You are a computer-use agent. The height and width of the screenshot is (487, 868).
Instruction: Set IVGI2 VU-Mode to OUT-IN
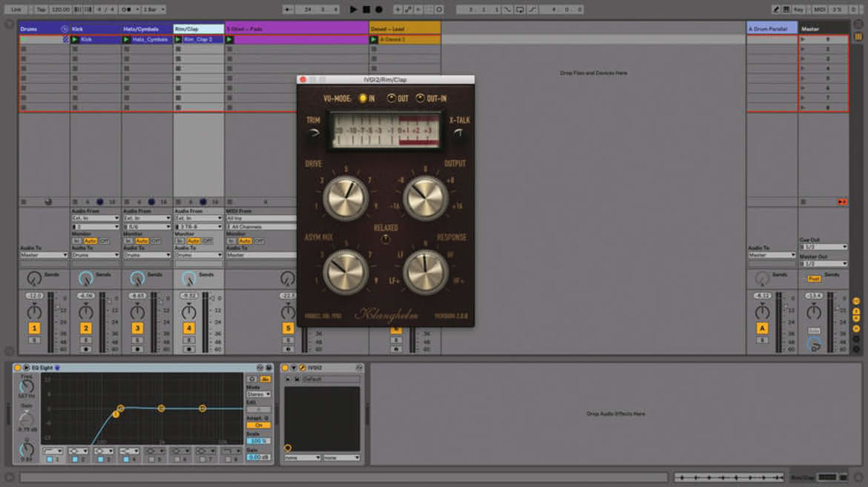pyautogui.click(x=420, y=98)
